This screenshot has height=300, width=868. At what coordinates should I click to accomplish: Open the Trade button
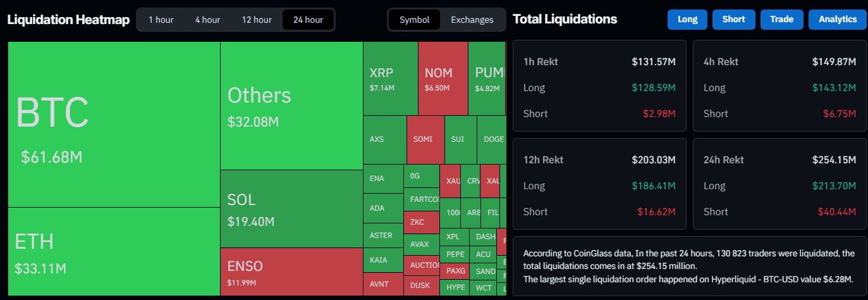click(x=781, y=20)
